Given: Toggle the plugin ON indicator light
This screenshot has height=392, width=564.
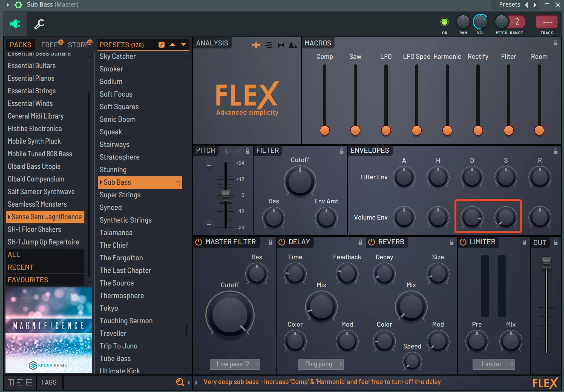Looking at the screenshot, I should pyautogui.click(x=444, y=22).
